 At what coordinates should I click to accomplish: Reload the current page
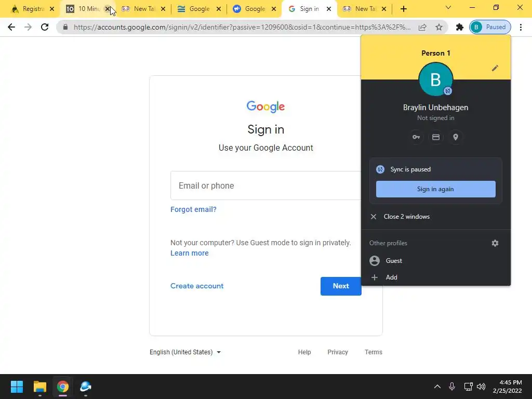(45, 27)
